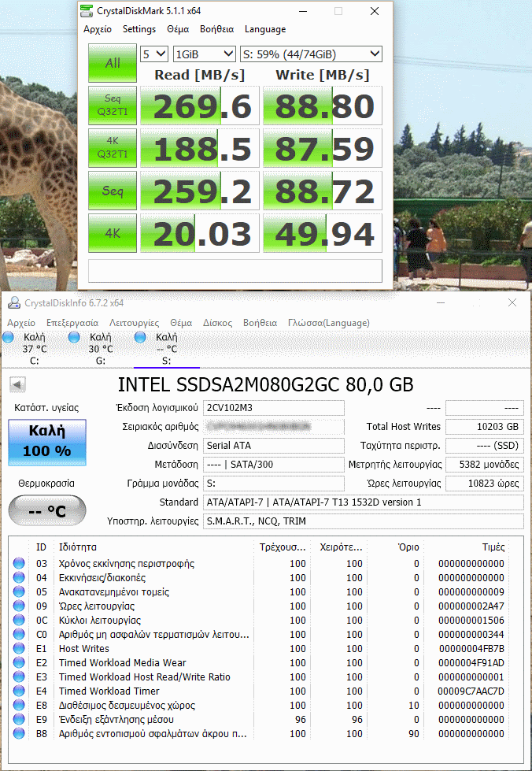Open CrystalDiskInfo Αρχείο menu

(x=21, y=323)
